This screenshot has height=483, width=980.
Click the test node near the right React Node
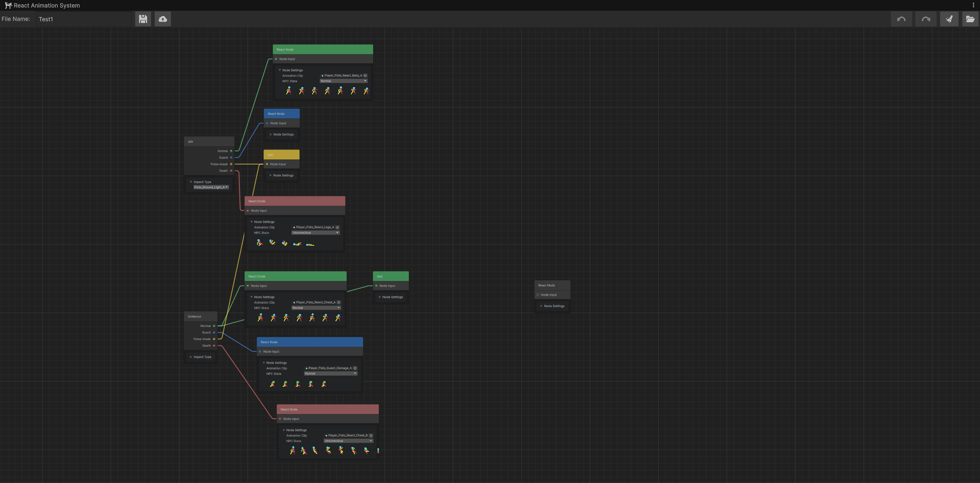[390, 276]
